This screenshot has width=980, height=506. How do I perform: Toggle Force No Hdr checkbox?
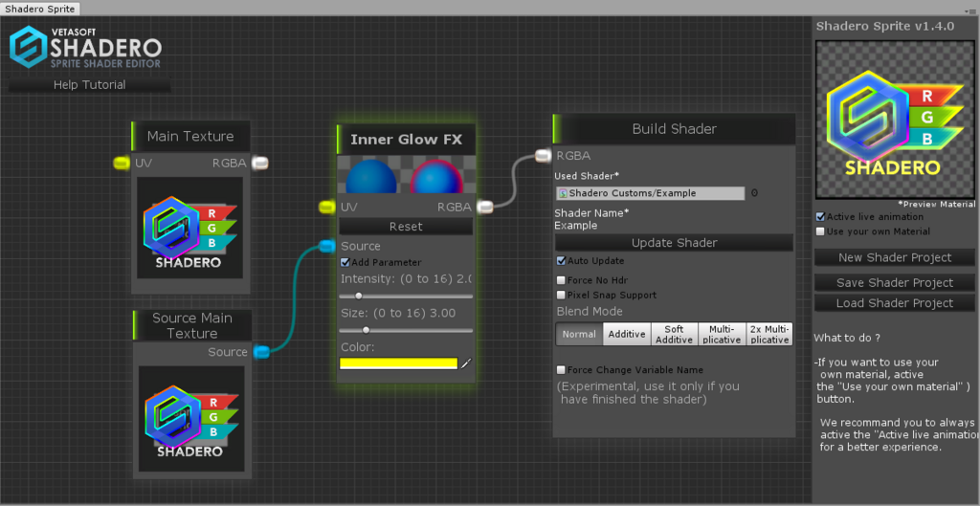(561, 280)
